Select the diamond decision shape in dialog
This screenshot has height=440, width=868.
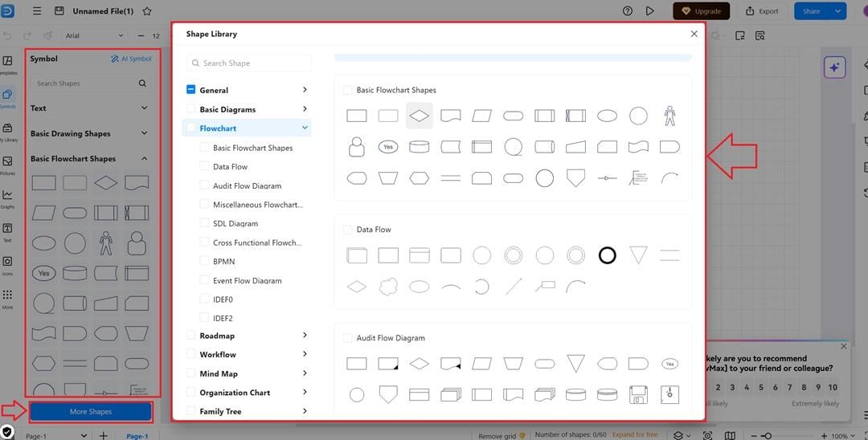420,116
